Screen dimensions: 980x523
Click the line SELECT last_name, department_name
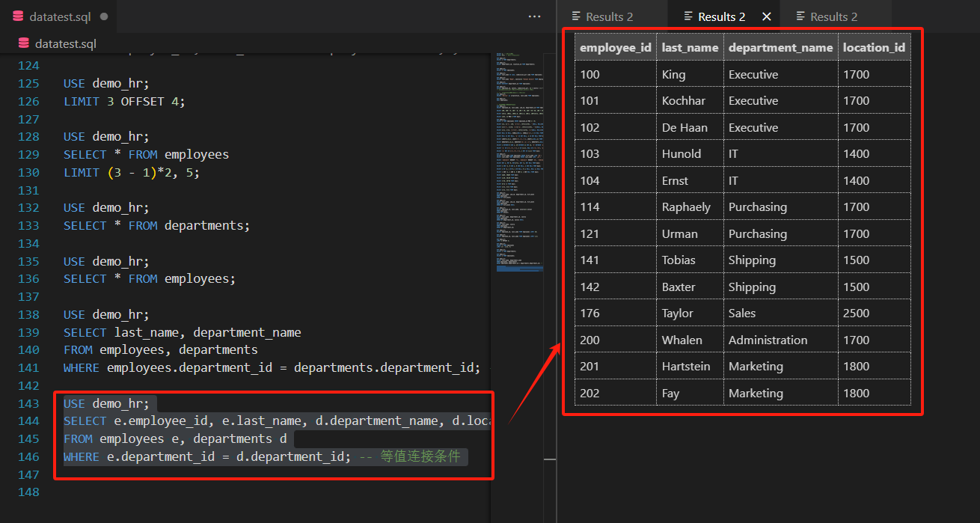[182, 332]
